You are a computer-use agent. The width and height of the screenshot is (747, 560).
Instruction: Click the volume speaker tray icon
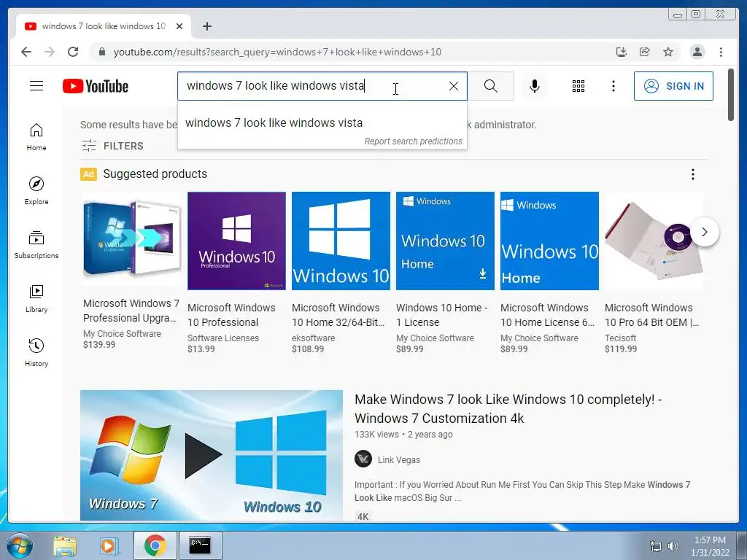673,546
